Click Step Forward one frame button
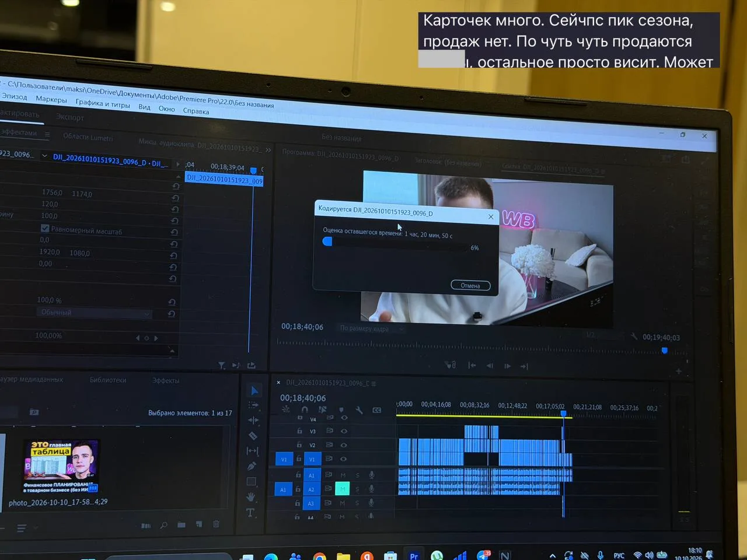 [507, 366]
